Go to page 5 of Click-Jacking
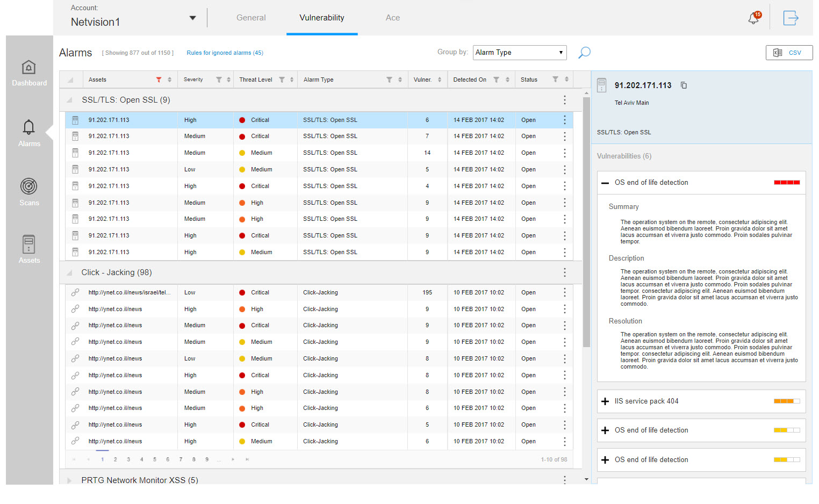The image size is (819, 504). pos(155,459)
